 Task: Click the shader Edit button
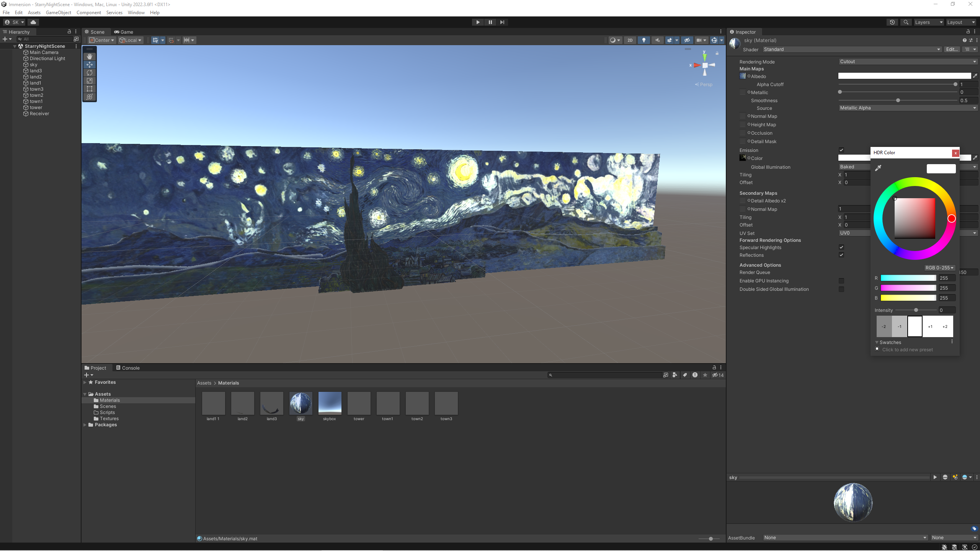(952, 49)
